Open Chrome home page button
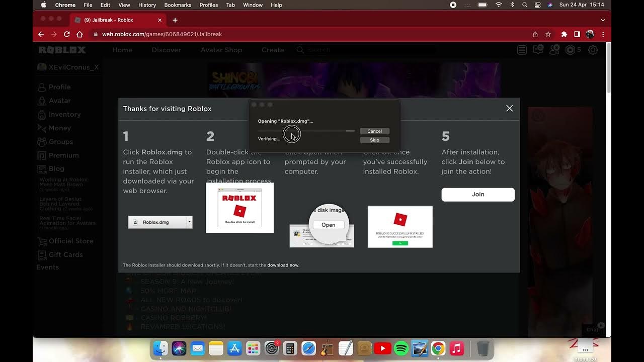This screenshot has height=362, width=644. tap(79, 34)
